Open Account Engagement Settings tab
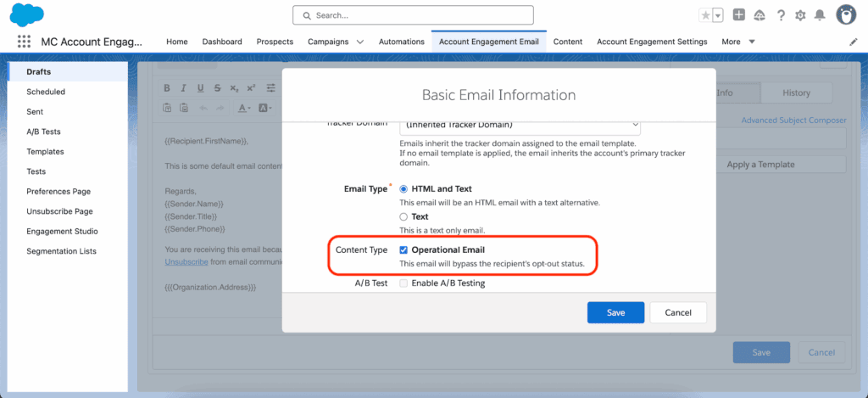Image resolution: width=868 pixels, height=398 pixels. [x=652, y=42]
